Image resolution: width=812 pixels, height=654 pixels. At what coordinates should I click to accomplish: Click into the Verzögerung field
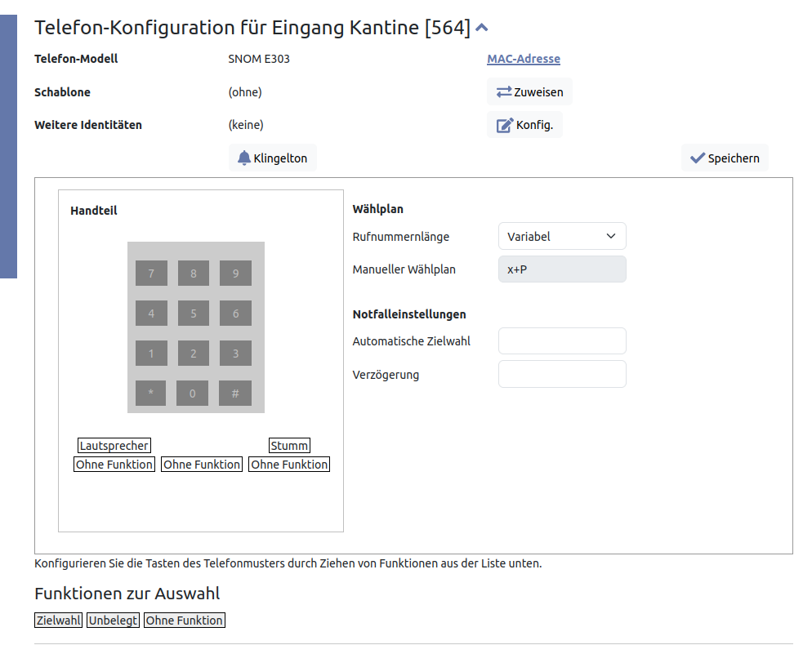tap(562, 375)
